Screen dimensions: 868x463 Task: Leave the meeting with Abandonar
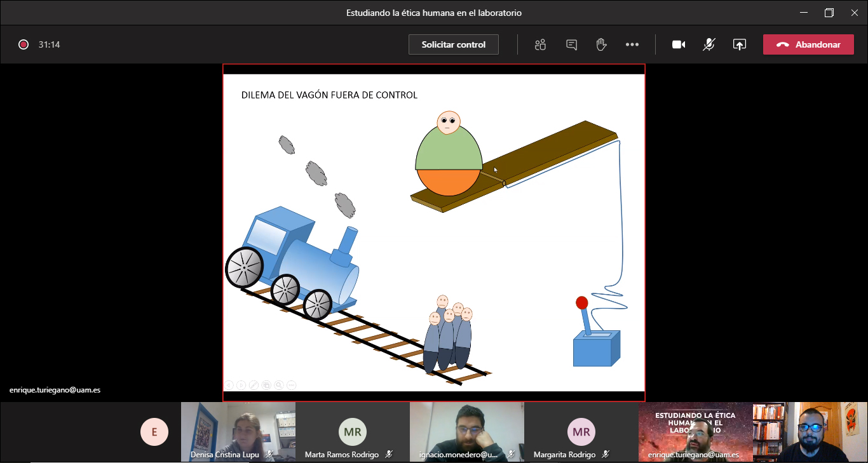[808, 44]
